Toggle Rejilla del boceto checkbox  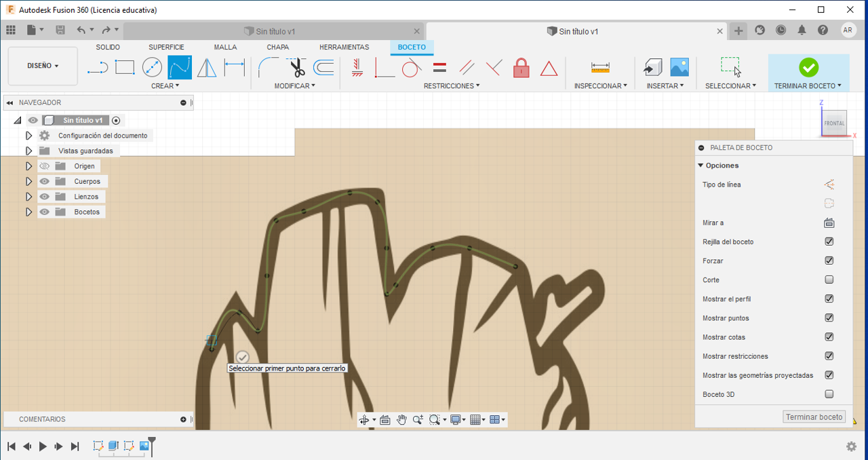pyautogui.click(x=829, y=242)
